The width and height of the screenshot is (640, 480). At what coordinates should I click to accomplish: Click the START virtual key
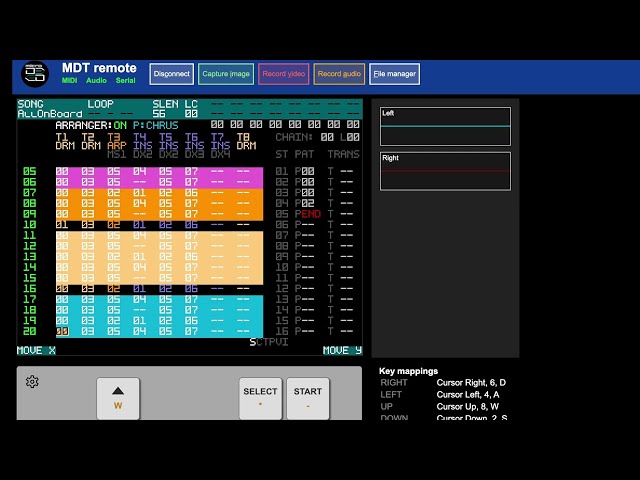(308, 398)
